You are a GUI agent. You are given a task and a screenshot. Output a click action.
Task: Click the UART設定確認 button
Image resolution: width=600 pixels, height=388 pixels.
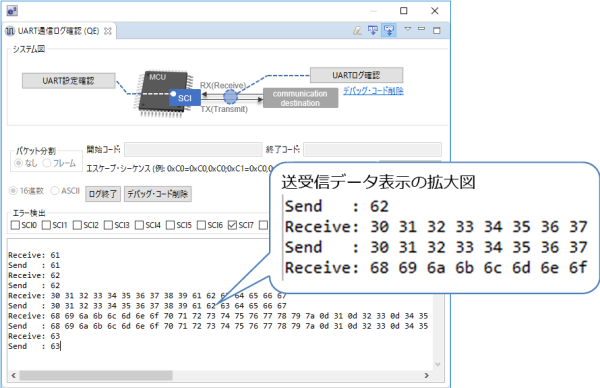pos(68,81)
